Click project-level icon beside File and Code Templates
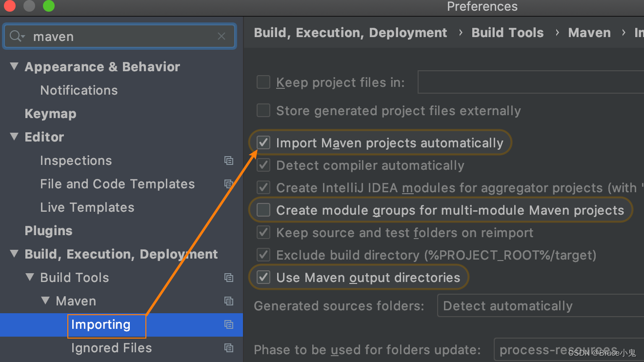This screenshot has width=644, height=362. pyautogui.click(x=228, y=184)
